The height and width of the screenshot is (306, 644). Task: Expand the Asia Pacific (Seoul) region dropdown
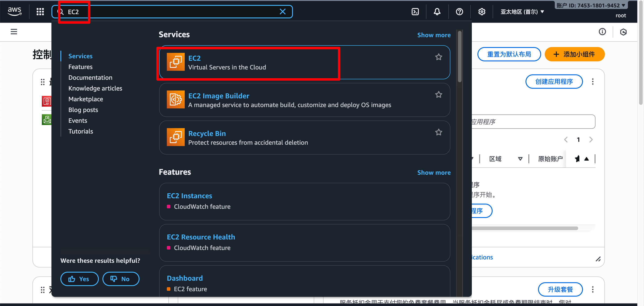pos(522,12)
